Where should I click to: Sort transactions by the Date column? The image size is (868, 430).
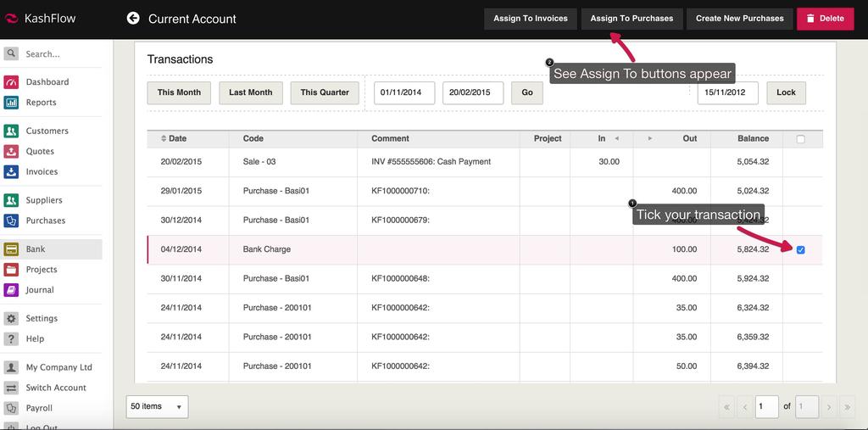tap(177, 138)
